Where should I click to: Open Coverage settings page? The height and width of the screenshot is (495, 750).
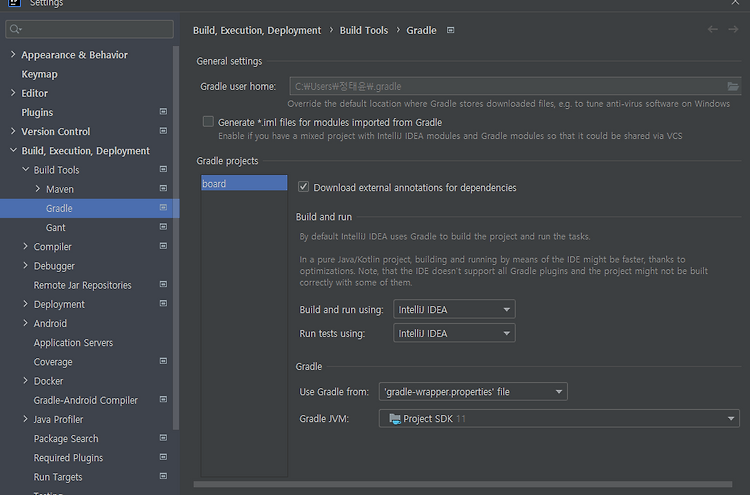(53, 362)
